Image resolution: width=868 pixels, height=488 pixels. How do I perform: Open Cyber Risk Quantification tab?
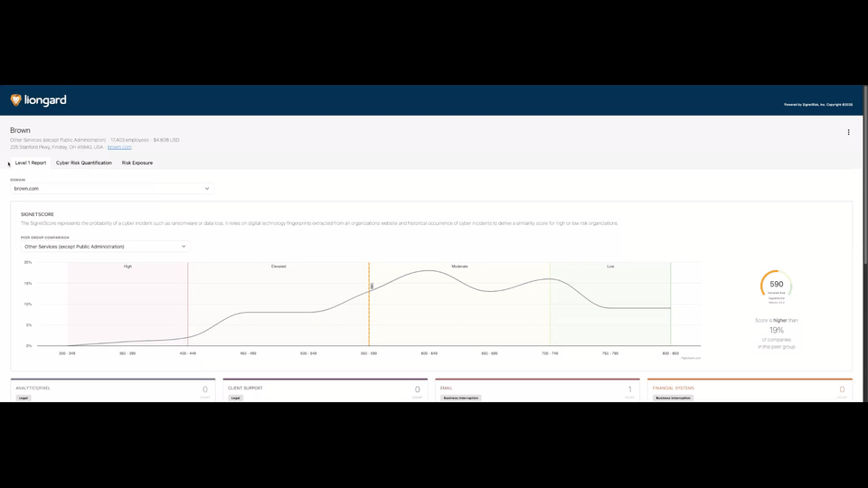pos(83,163)
